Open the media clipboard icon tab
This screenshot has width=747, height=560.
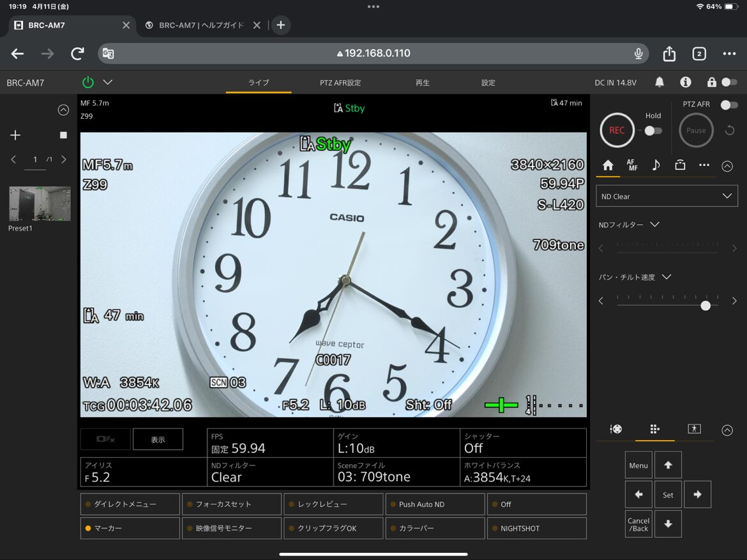point(681,165)
